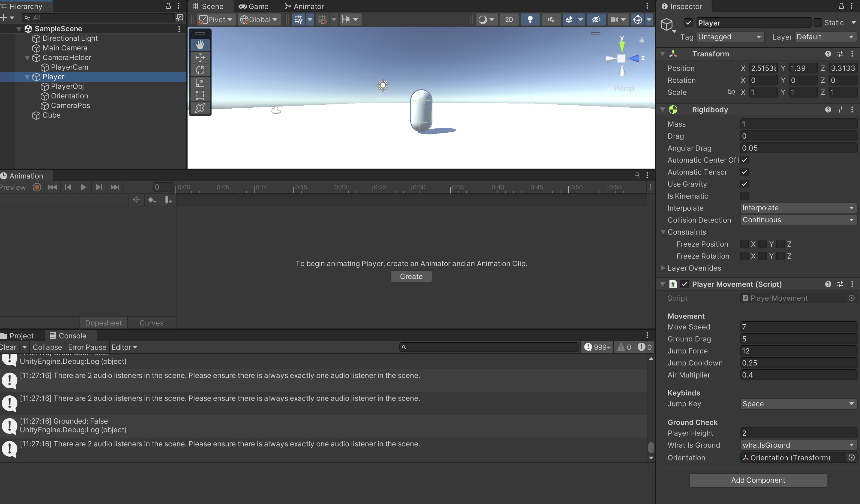Collapse the Player object in the Hierarchy
The height and width of the screenshot is (504, 860).
[27, 77]
